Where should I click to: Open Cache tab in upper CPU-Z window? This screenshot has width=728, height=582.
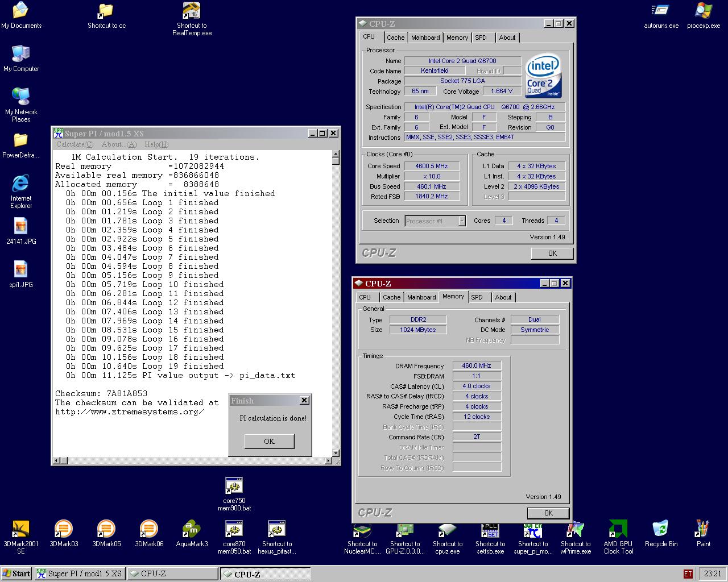pyautogui.click(x=396, y=38)
